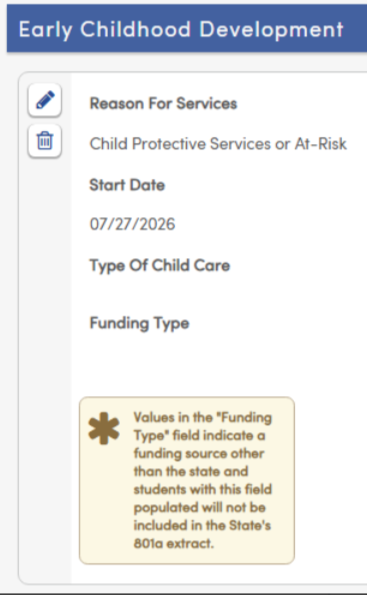Click the 'populated will not be' note line
The image size is (367, 595).
[199, 507]
